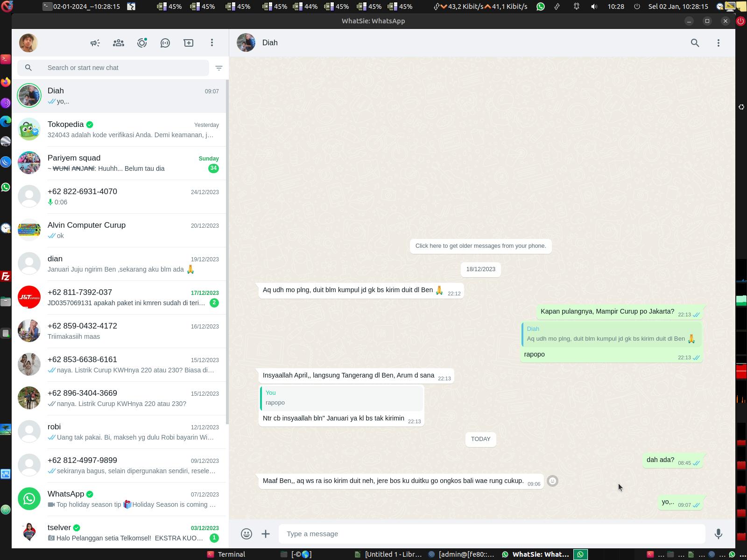
Task: Click the chat list scrollbar
Action: point(227,252)
